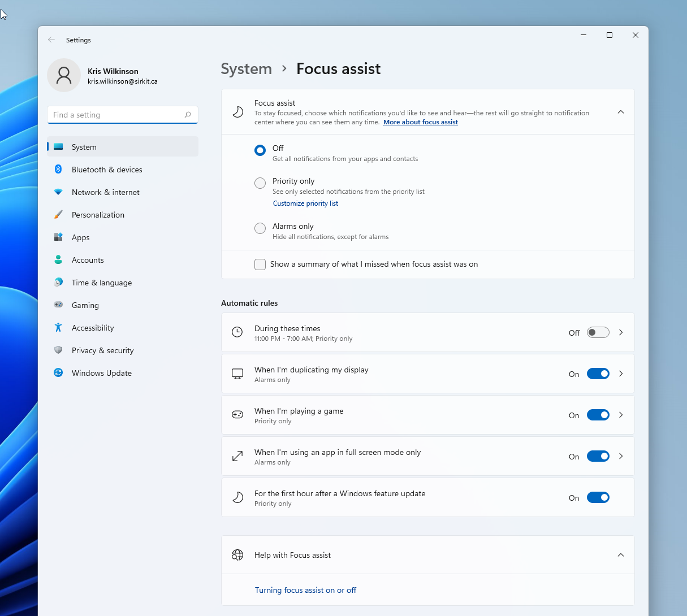
Task: Click "11:00 PM - 7:00 AM; Priority only" text
Action: tap(303, 339)
